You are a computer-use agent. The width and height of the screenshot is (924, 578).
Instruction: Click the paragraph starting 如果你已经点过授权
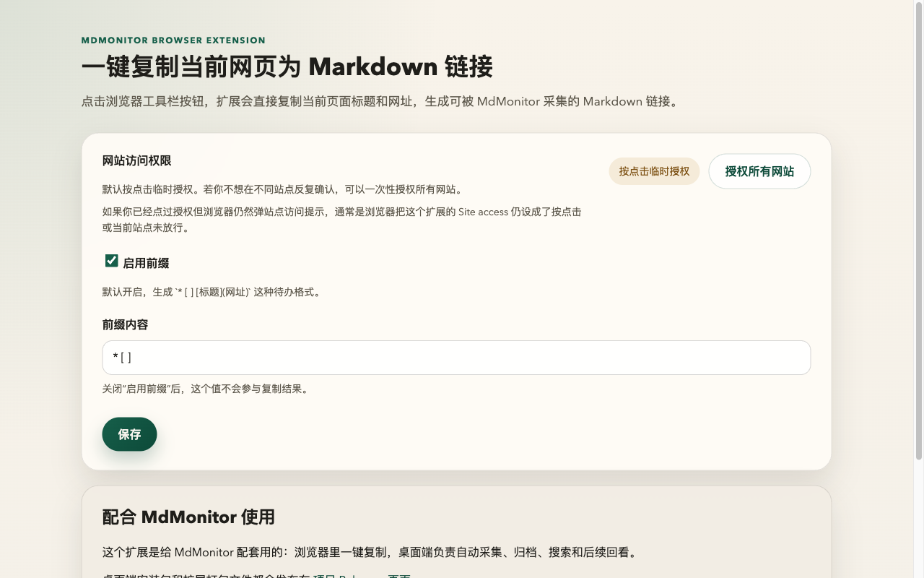[342, 220]
